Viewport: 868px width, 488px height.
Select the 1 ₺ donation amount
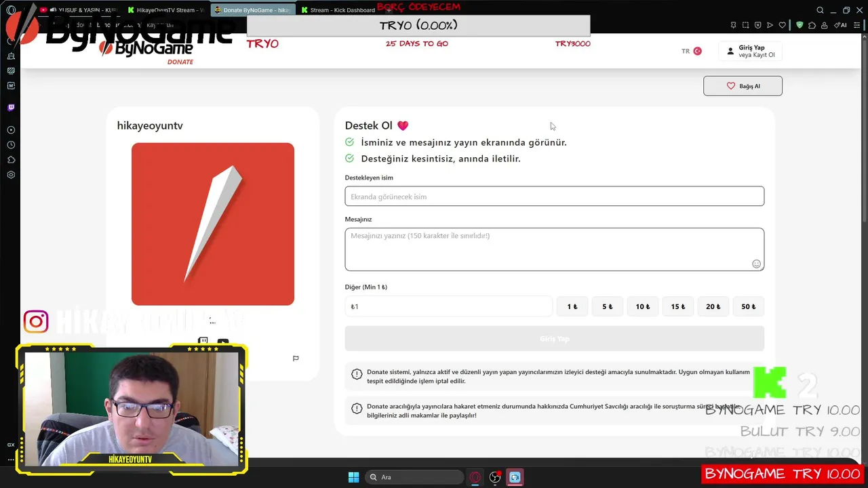click(572, 306)
